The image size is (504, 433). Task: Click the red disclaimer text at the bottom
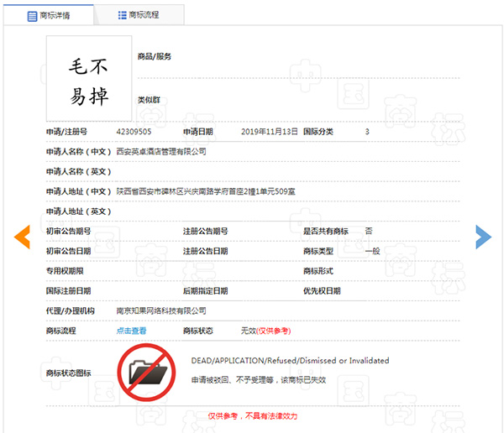tap(252, 415)
